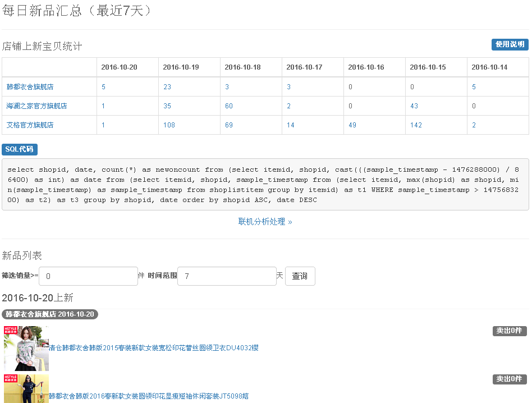Click inside the SQL code block
The image size is (532, 403).
click(265, 185)
